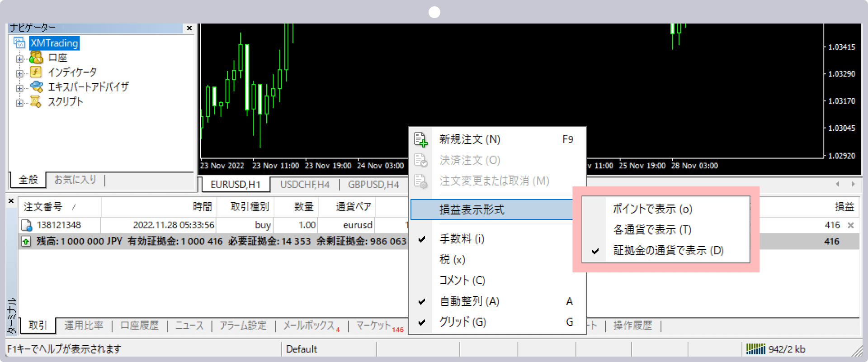Toggle 税 (x) taxes column
Viewport: 868px width, 362px height.
(497, 260)
